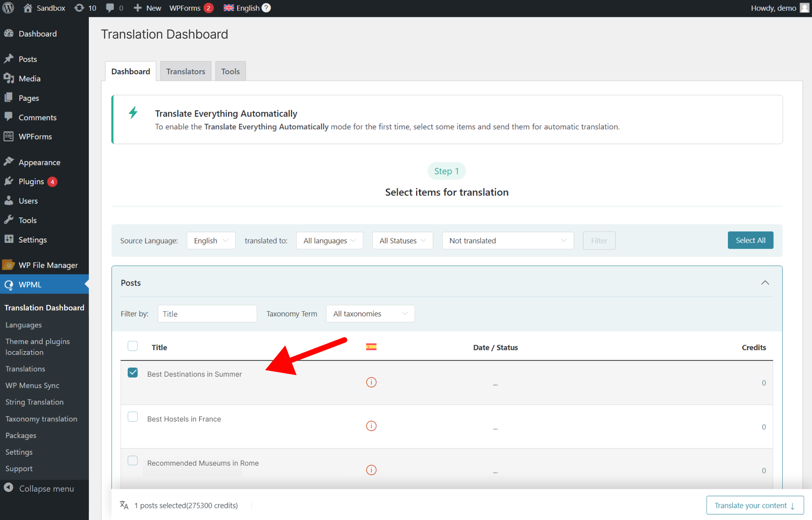
Task: Show info icon for Best Hostels in France
Action: [x=371, y=426]
